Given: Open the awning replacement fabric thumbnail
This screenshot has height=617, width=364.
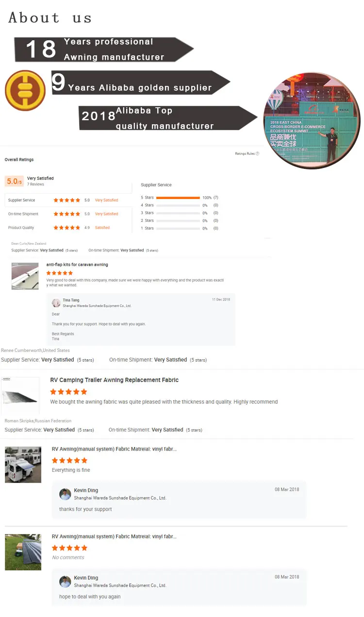Looking at the screenshot, I should (20, 395).
